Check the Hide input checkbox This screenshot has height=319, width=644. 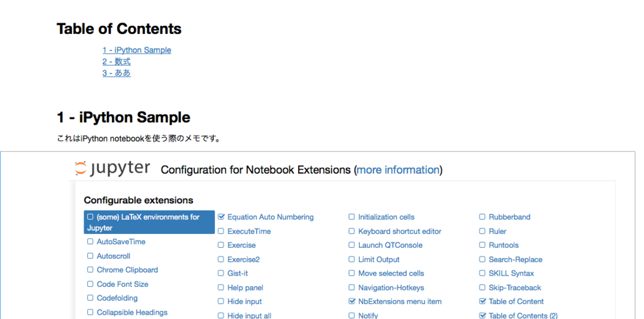pyautogui.click(x=221, y=301)
